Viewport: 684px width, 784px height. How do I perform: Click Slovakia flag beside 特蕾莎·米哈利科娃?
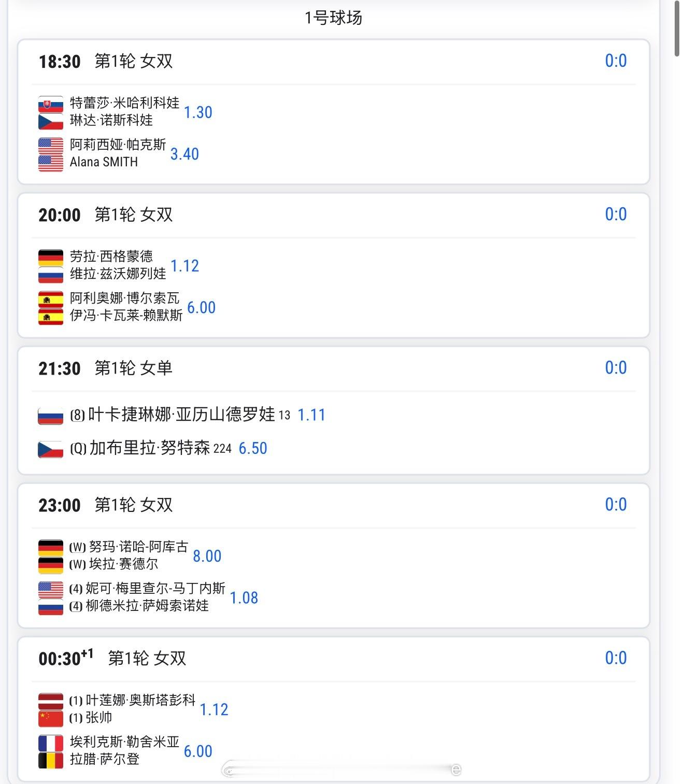tap(50, 104)
